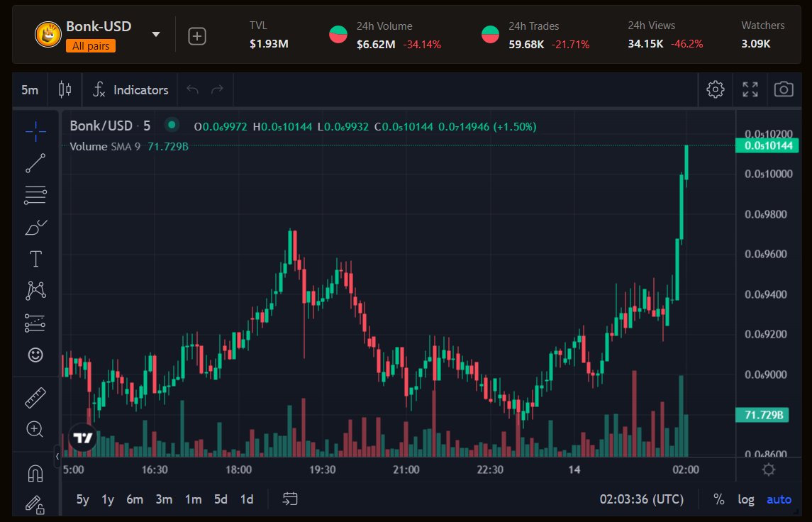Click the 02:00 time axis label

(x=686, y=470)
